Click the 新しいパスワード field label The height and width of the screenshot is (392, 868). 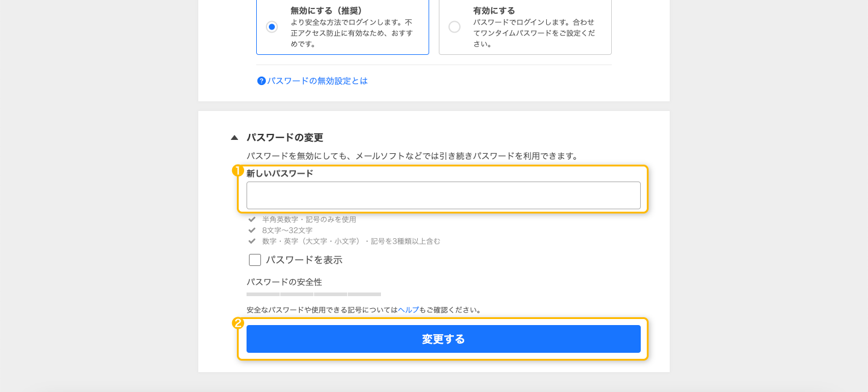280,174
